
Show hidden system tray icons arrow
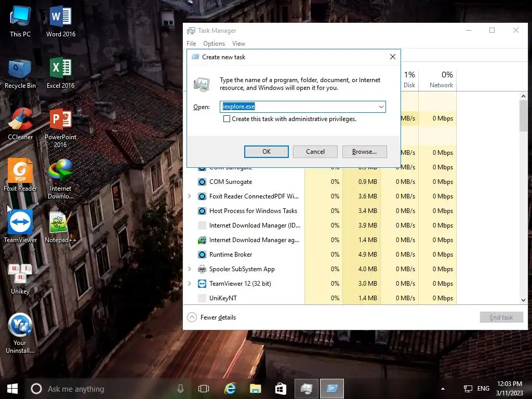[443, 389]
